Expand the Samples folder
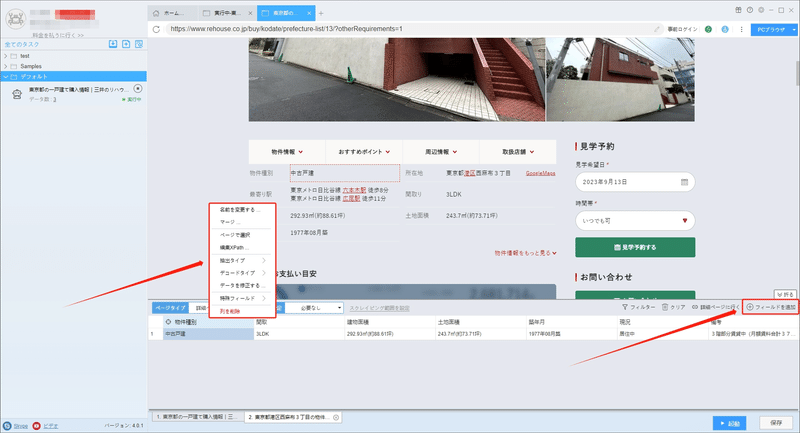This screenshot has height=433, width=800. click(6, 66)
